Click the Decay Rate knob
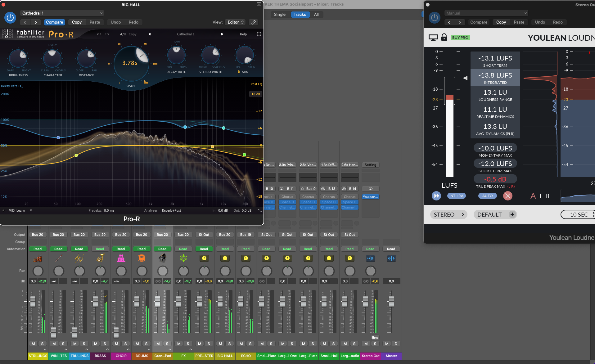 click(176, 55)
